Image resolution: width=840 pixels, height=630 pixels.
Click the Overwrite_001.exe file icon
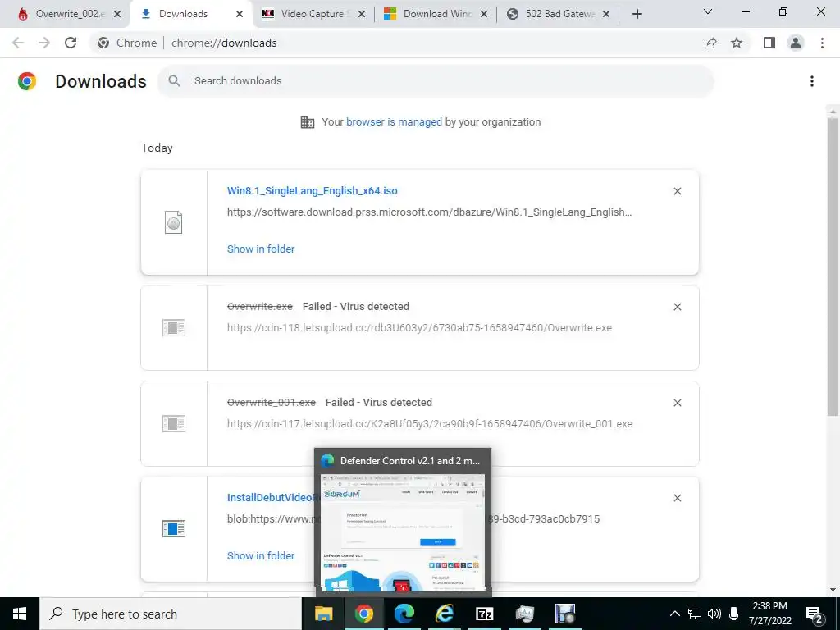(x=174, y=424)
